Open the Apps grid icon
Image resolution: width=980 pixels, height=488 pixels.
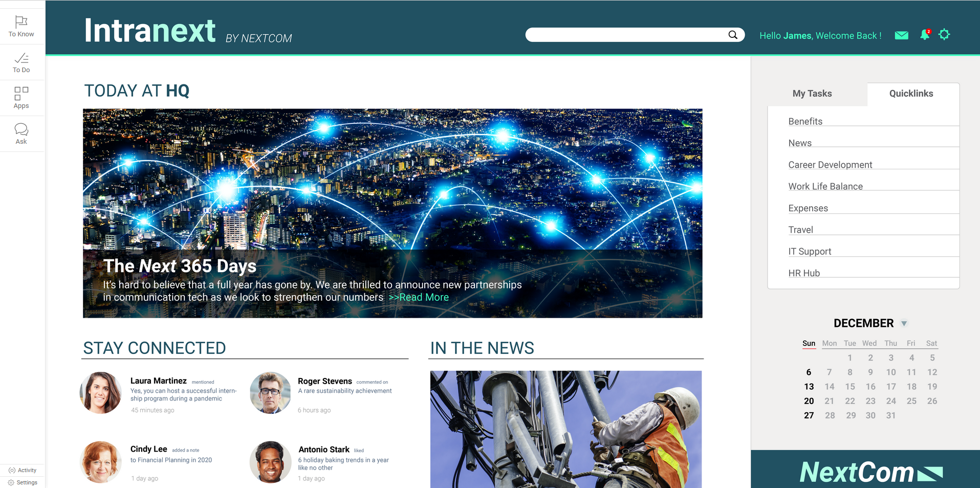(x=21, y=93)
